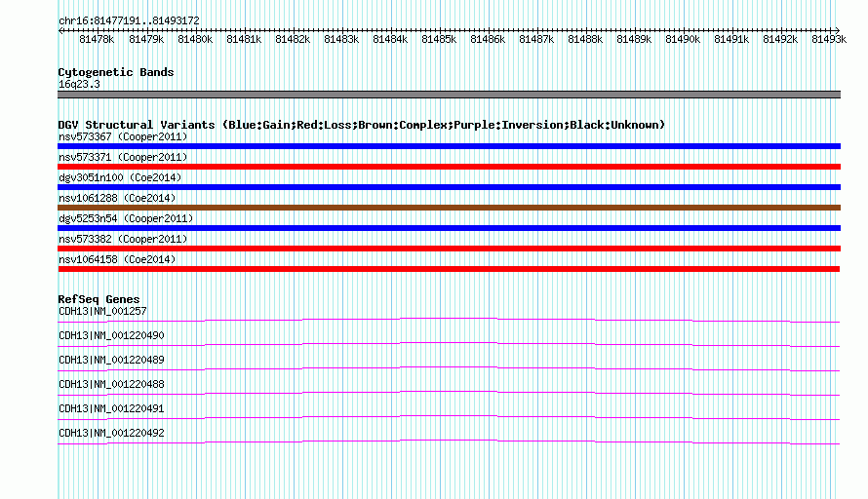Click the magenta intron line for NM_001220490
The height and width of the screenshot is (499, 868).
click(449, 344)
